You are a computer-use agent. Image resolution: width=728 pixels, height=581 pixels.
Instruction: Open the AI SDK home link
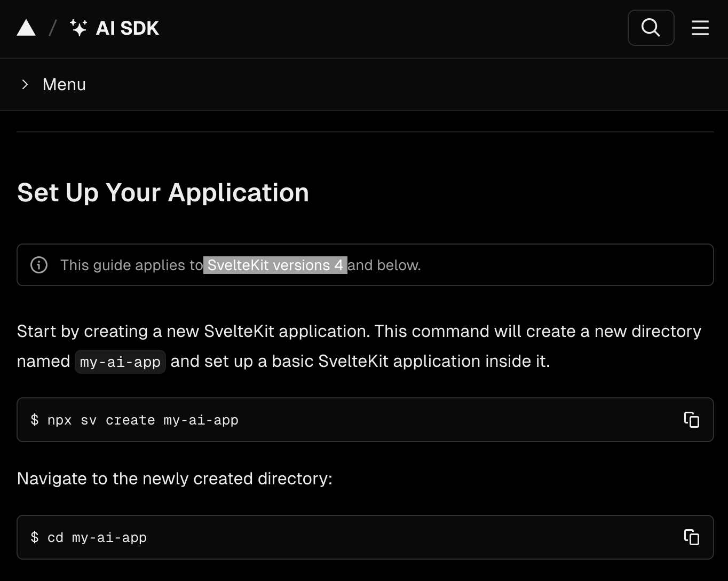(114, 28)
